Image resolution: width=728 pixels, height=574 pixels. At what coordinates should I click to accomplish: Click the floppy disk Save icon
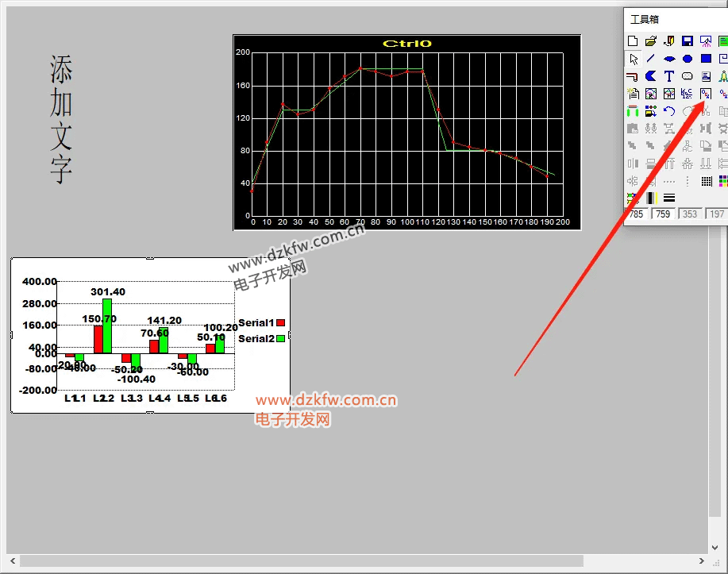(x=688, y=41)
